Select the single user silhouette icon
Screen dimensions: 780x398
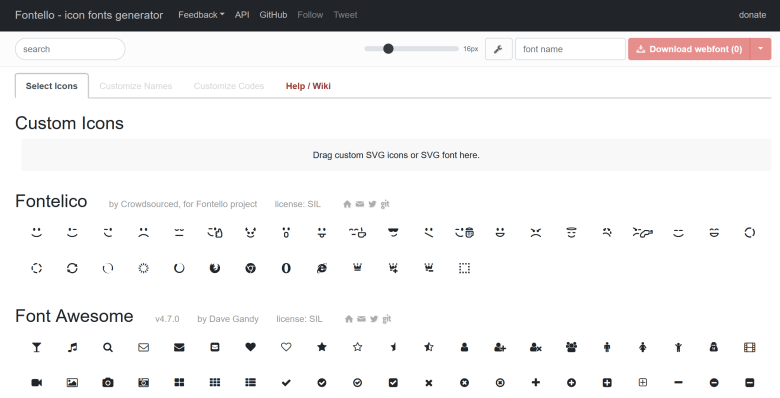(465, 347)
